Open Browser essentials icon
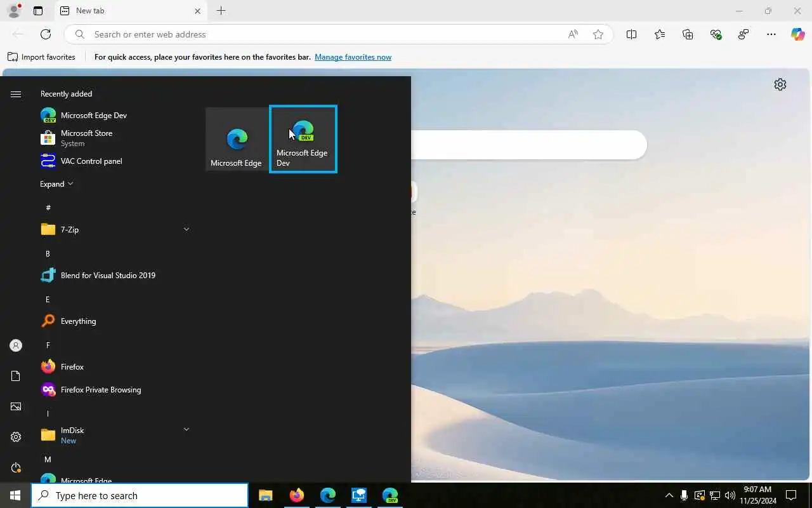The height and width of the screenshot is (508, 812). [x=716, y=34]
